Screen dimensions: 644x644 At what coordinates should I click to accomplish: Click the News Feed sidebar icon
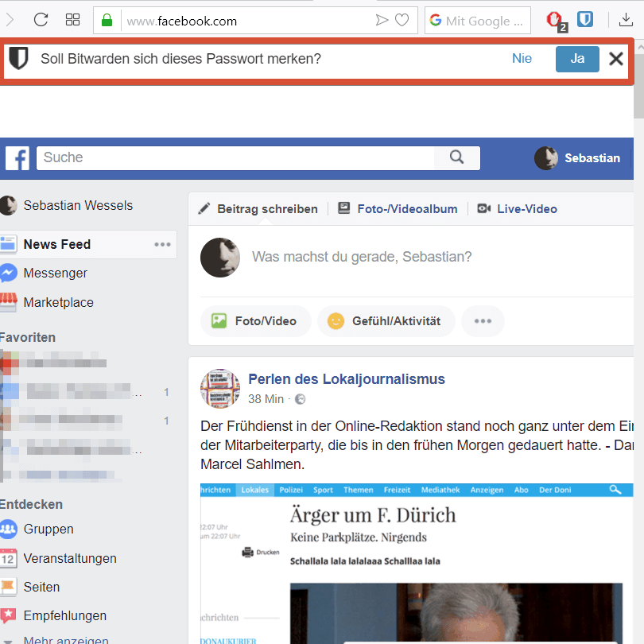tap(8, 244)
